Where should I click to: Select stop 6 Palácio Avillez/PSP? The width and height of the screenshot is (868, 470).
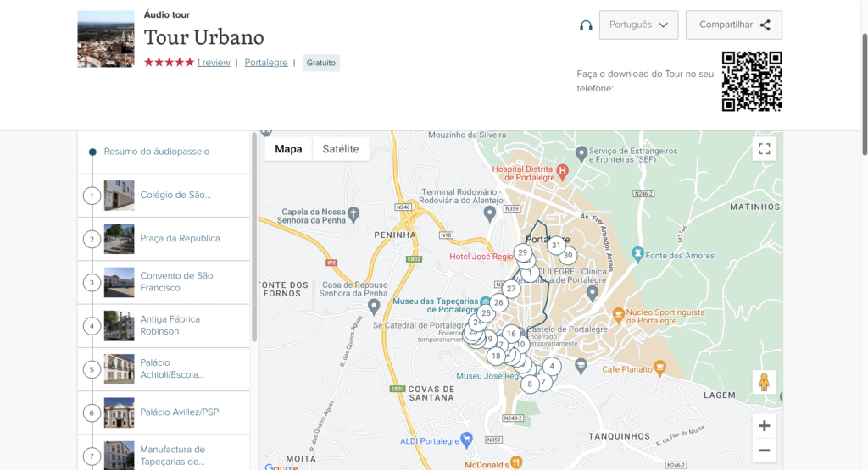164,412
